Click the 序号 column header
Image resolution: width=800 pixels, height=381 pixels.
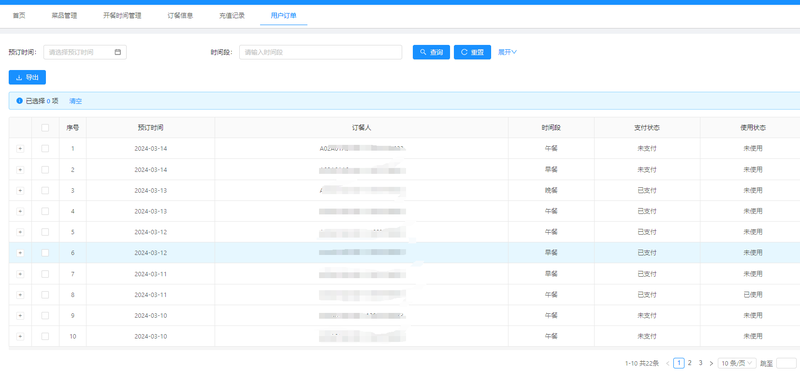coord(72,128)
